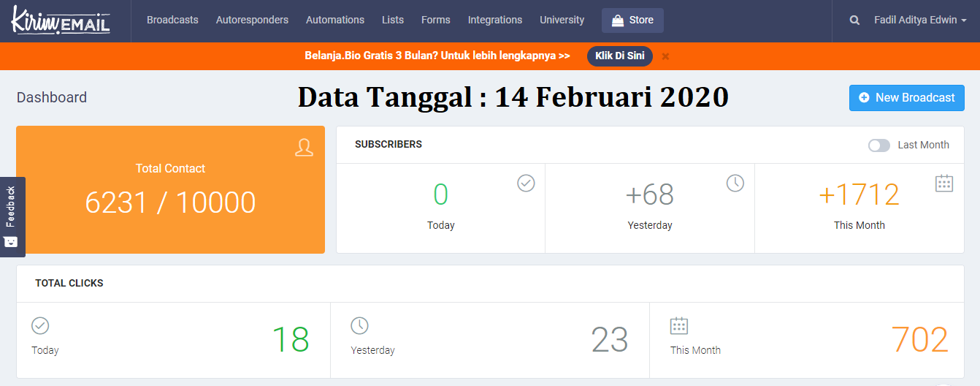Open the Store button in navbar
980x386 pixels.
point(632,20)
